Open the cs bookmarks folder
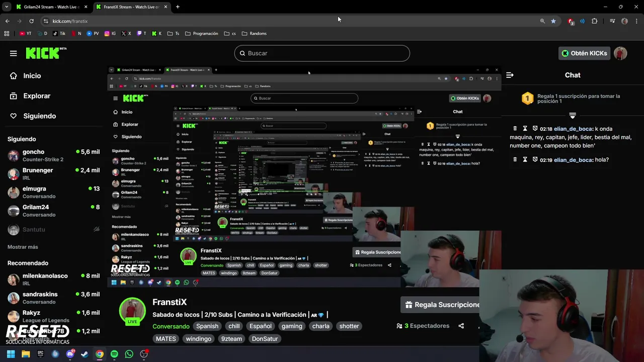 pos(230,34)
